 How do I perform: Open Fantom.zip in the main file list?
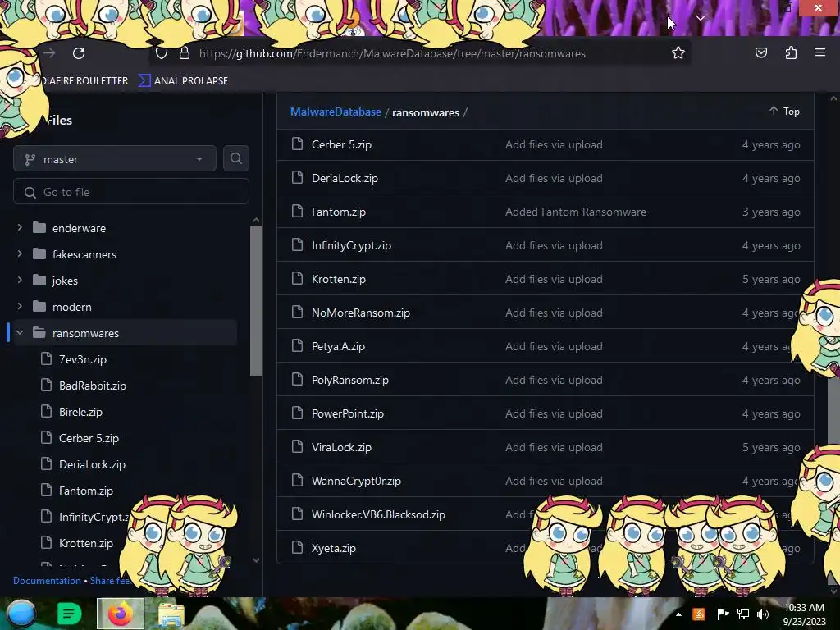[339, 212]
